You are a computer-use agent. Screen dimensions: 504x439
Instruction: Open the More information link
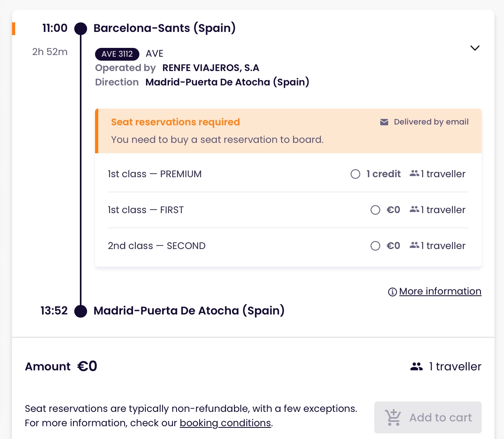[440, 291]
